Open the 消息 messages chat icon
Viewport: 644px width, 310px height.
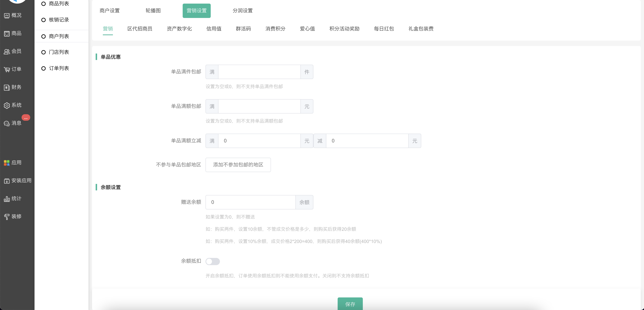(x=7, y=123)
